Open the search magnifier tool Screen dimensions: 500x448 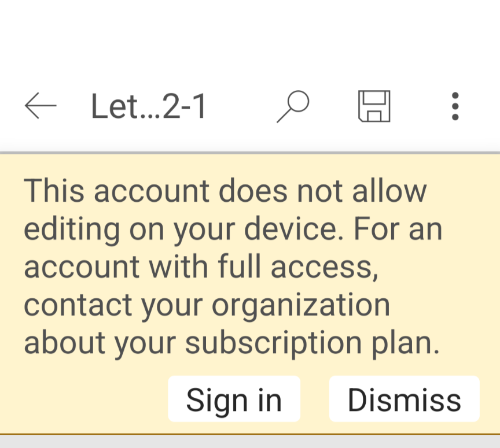(293, 106)
